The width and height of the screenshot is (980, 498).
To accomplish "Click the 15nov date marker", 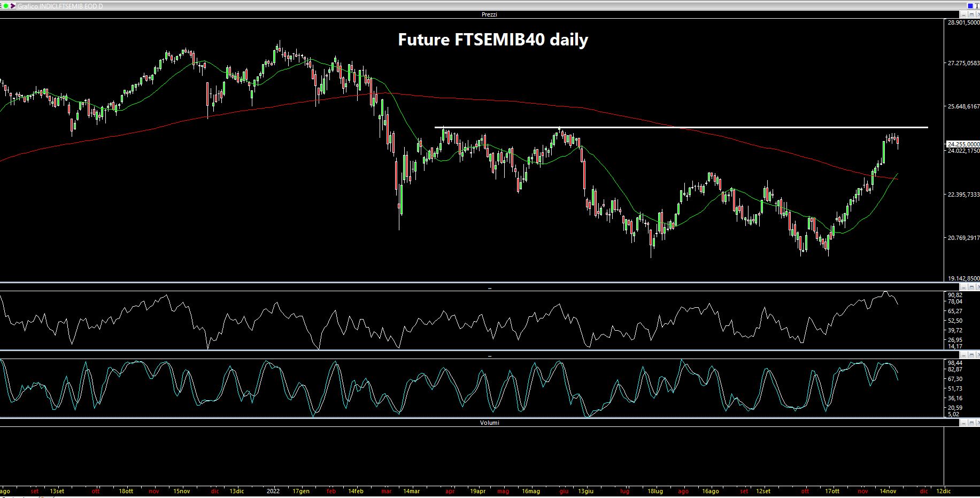I will (182, 491).
